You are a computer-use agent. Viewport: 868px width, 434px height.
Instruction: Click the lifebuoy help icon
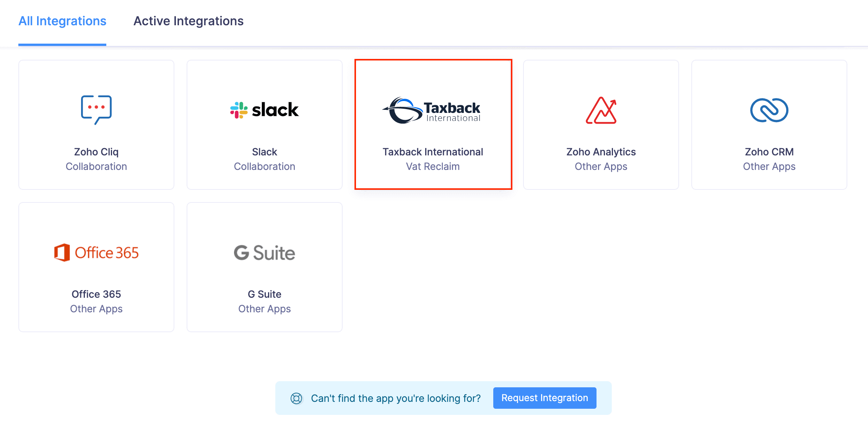tap(296, 398)
